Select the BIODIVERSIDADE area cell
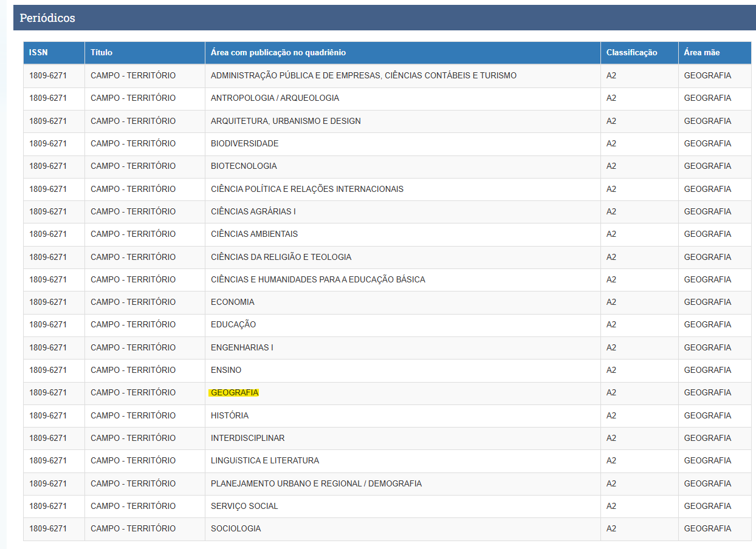Viewport: 756px width, 549px height. coord(244,144)
